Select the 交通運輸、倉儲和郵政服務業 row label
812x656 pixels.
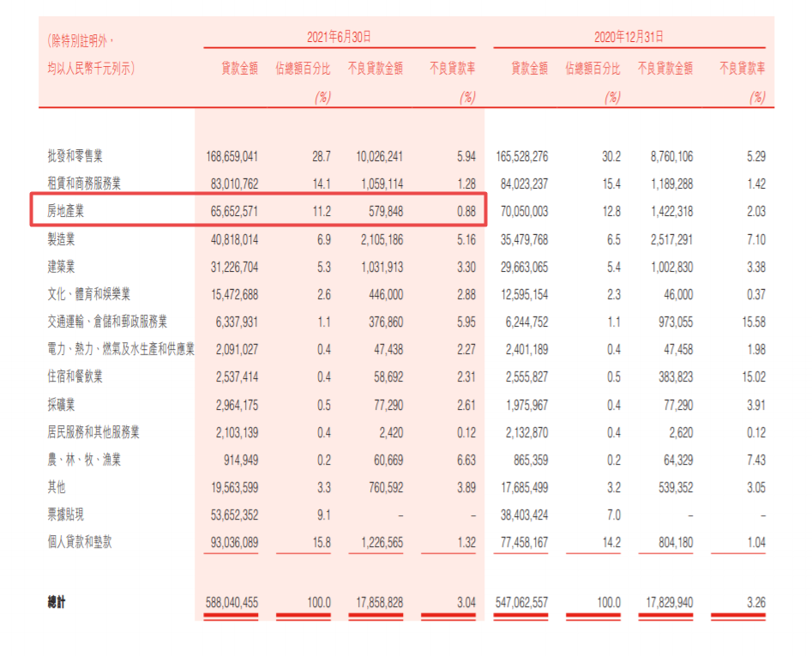(107, 322)
